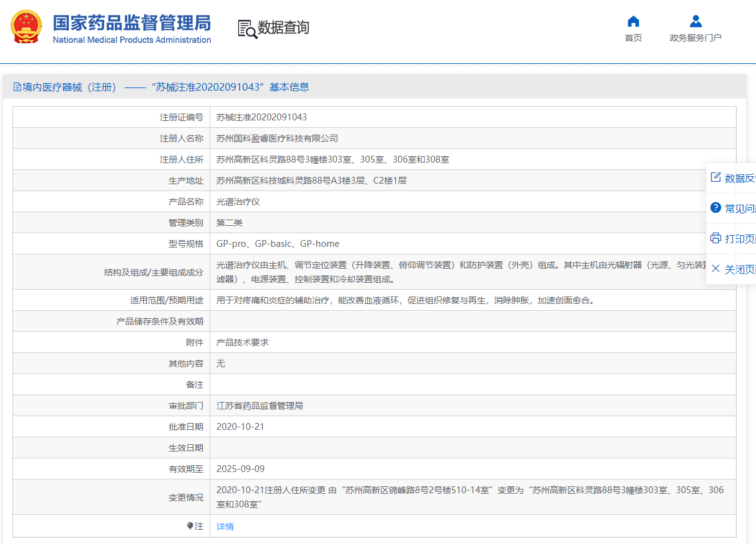Click the 变更情况 change details text
This screenshot has width=756, height=544.
coord(470,497)
